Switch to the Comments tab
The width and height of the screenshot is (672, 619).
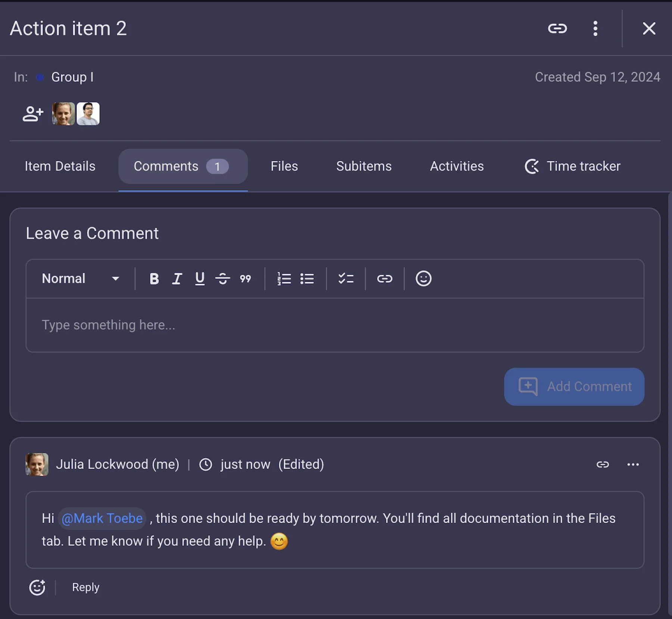point(183,166)
